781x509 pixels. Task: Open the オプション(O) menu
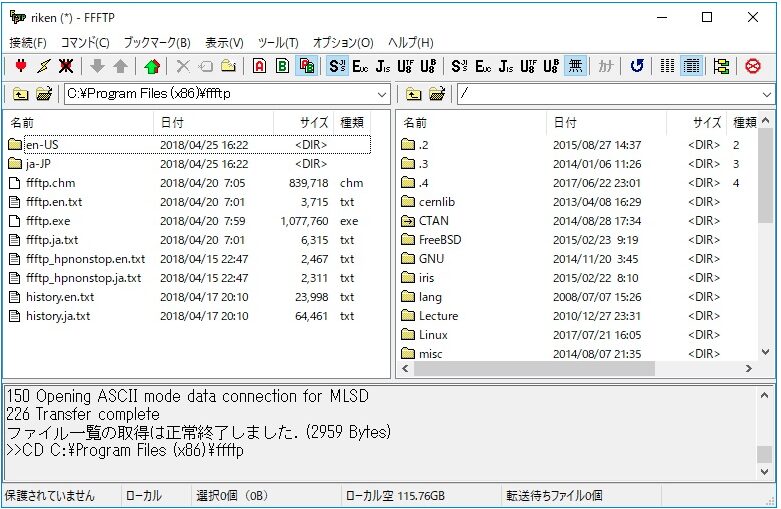point(343,43)
